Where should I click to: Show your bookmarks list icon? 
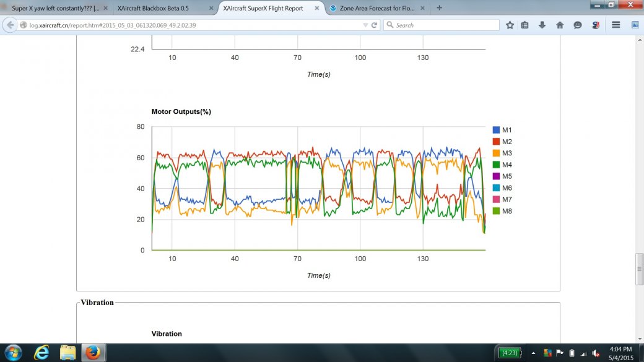(525, 25)
